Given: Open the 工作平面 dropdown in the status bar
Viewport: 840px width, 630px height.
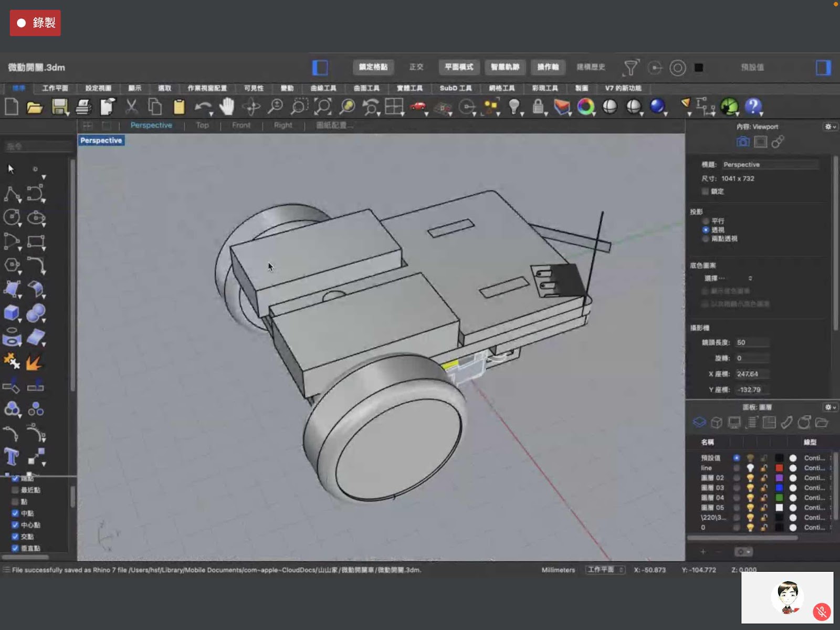Looking at the screenshot, I should click(x=605, y=570).
